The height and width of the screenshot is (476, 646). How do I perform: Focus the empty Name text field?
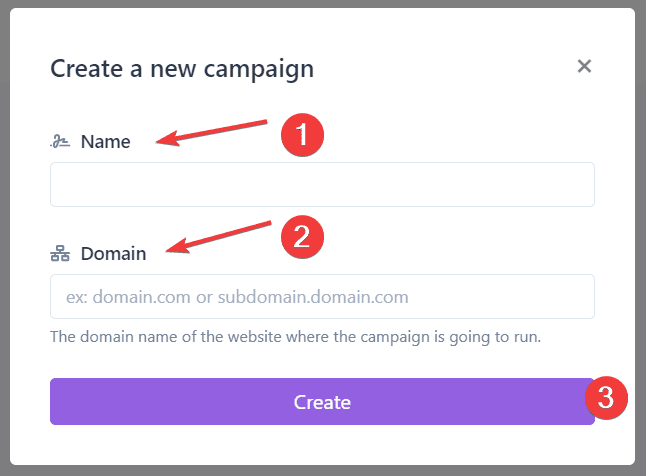pyautogui.click(x=322, y=185)
